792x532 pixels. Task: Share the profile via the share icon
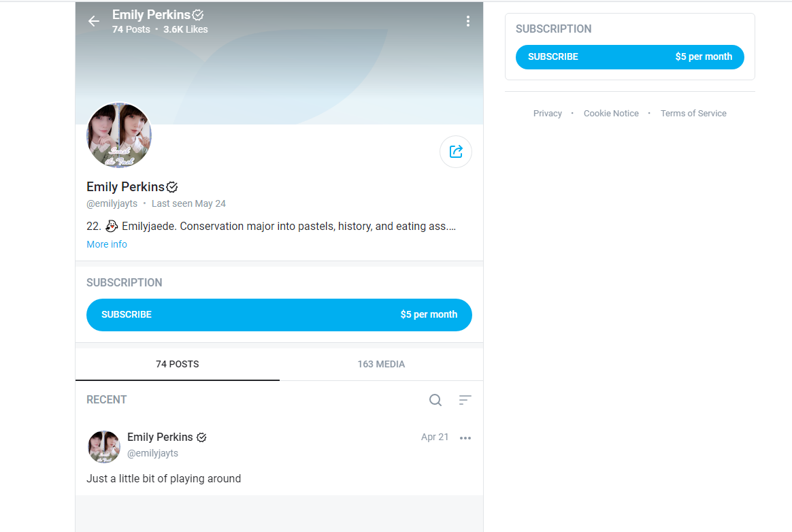point(456,152)
